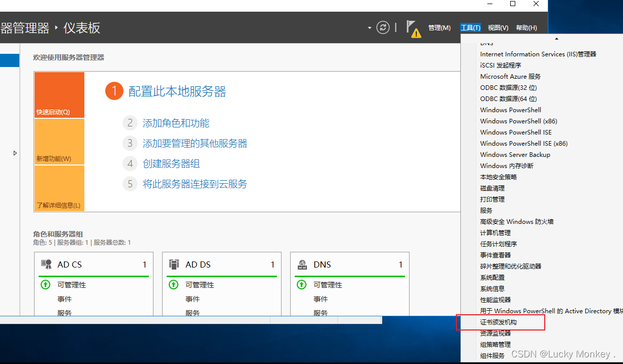Open Microsoft Azure 服务 menu entry
The image size is (623, 364).
point(510,76)
